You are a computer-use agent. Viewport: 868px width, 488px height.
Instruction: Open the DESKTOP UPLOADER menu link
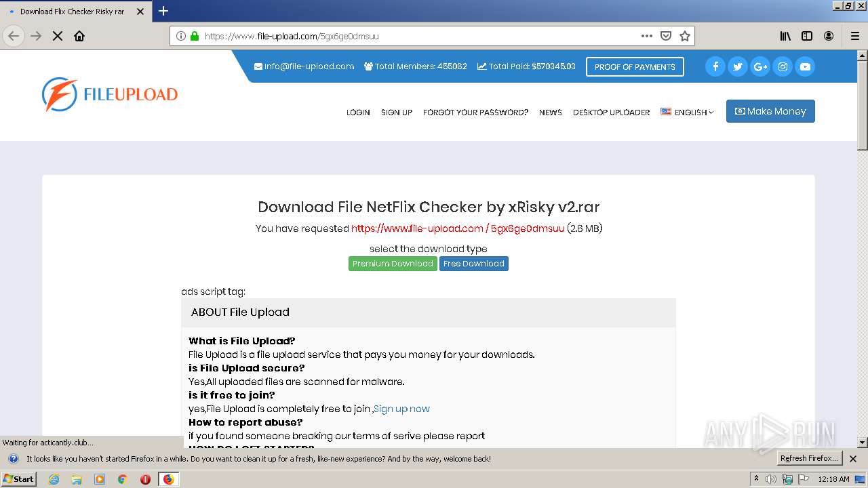611,113
